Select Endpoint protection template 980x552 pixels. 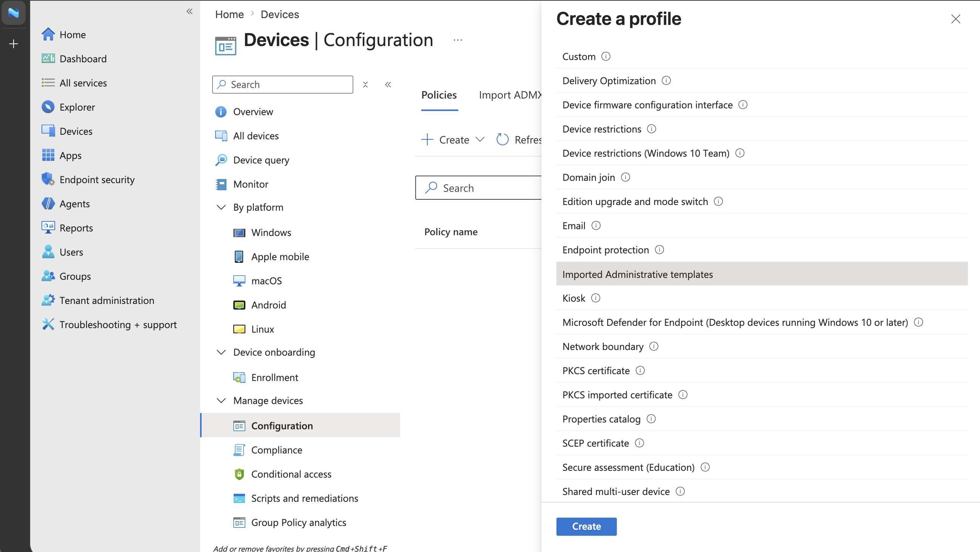(762, 250)
